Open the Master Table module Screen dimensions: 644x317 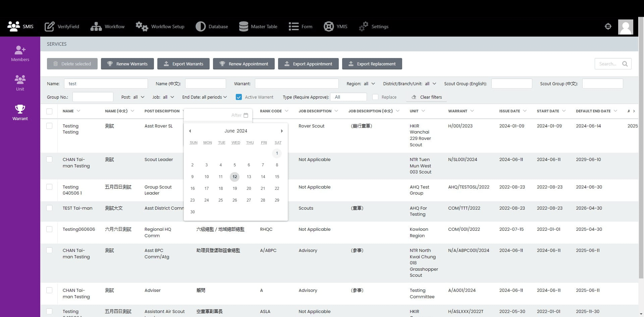[258, 27]
